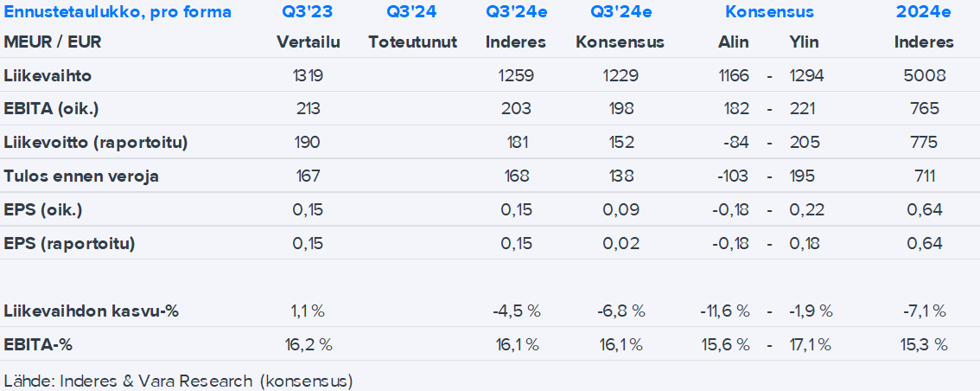Click the Liikevaihto 2024e value 5008
Viewport: 980px width, 391px height.
[x=924, y=75]
